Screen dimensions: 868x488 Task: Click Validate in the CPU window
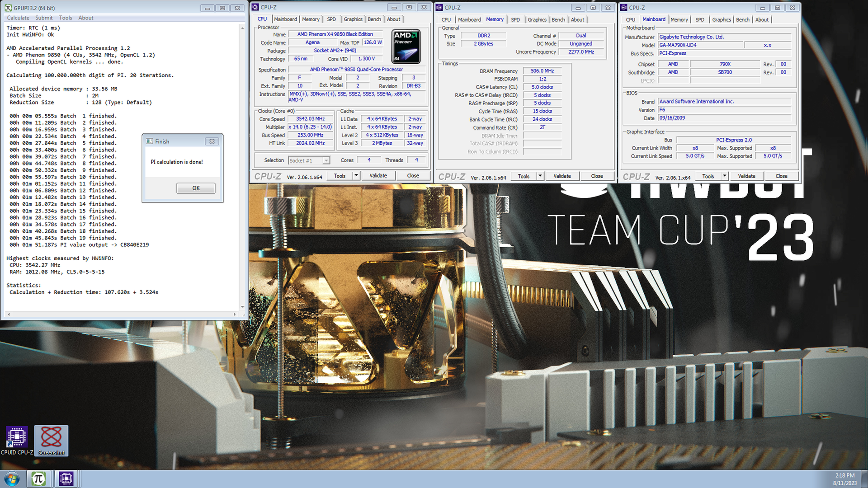pos(378,176)
